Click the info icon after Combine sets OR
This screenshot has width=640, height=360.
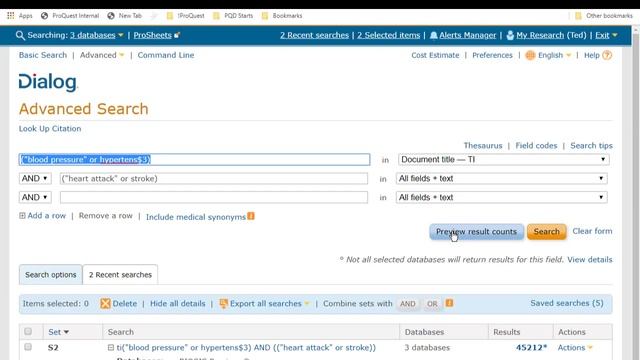(449, 303)
